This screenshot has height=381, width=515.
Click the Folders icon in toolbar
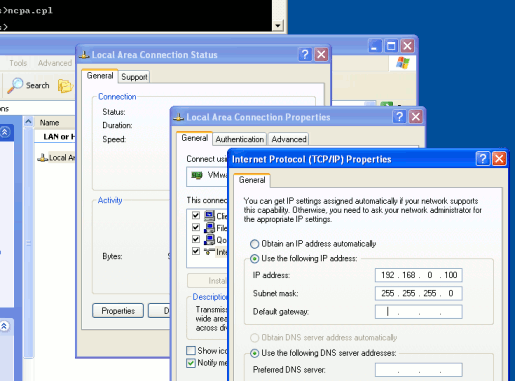click(x=65, y=86)
